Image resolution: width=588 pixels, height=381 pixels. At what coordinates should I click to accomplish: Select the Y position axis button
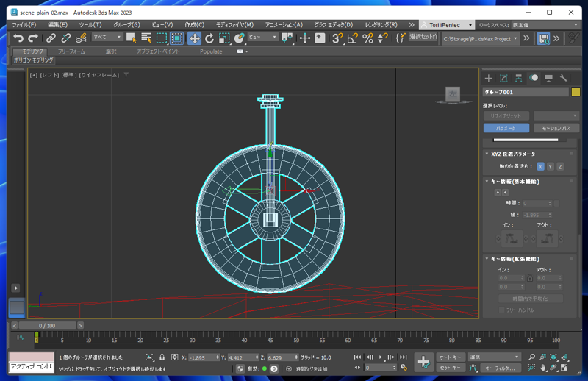(550, 167)
